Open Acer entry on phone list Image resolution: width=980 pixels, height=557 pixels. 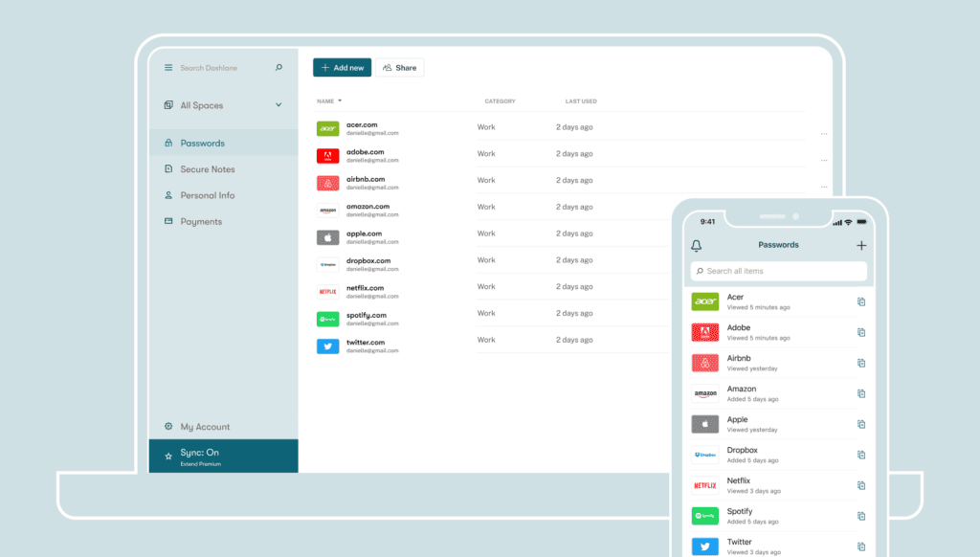(779, 301)
